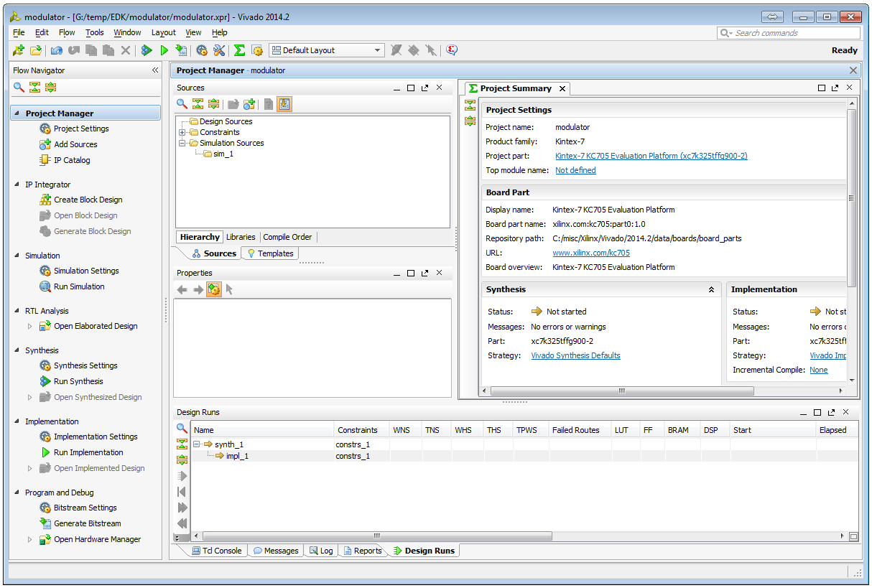Open the Templates tab
This screenshot has height=588, width=872.
[x=270, y=253]
